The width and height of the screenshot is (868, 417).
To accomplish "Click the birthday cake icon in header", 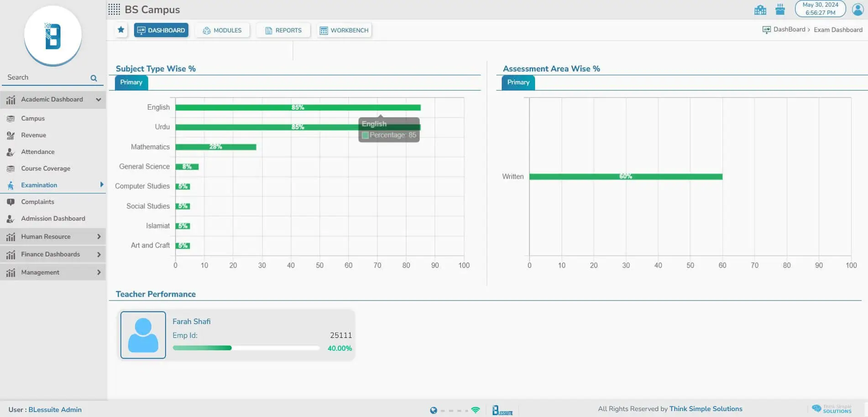I will pos(780,10).
